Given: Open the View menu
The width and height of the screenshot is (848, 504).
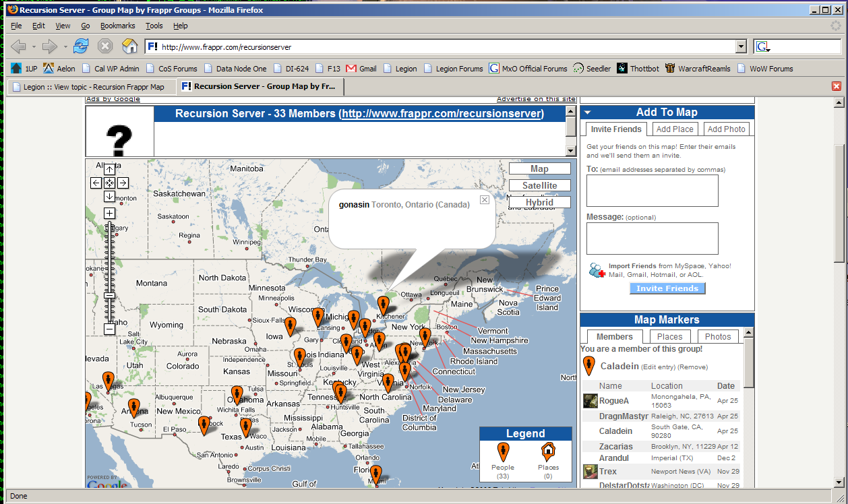Looking at the screenshot, I should point(63,26).
